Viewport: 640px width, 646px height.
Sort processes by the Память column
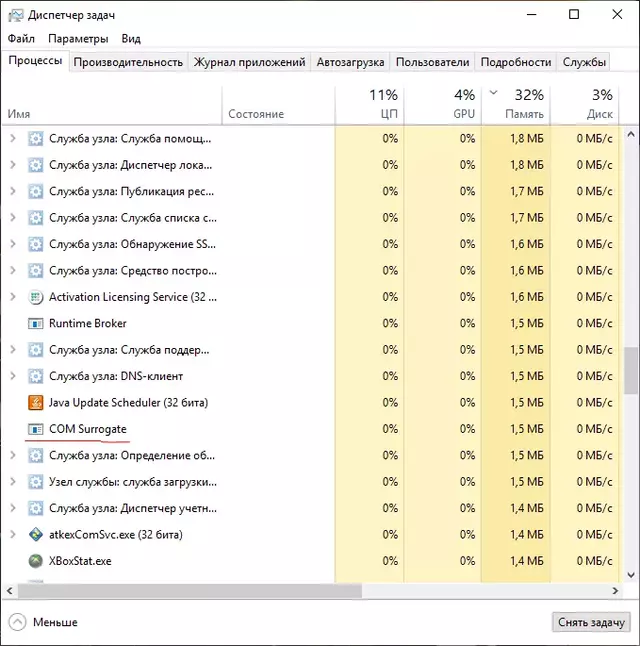(524, 104)
